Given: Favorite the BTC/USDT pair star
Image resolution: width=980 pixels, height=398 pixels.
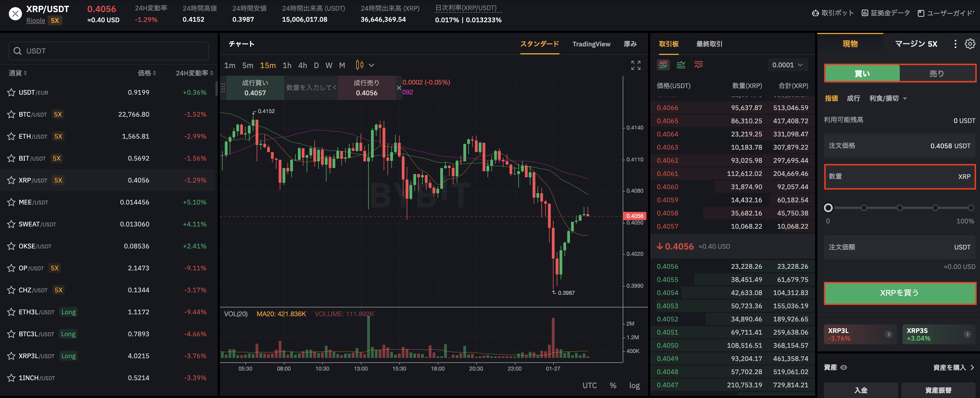Looking at the screenshot, I should (12, 114).
